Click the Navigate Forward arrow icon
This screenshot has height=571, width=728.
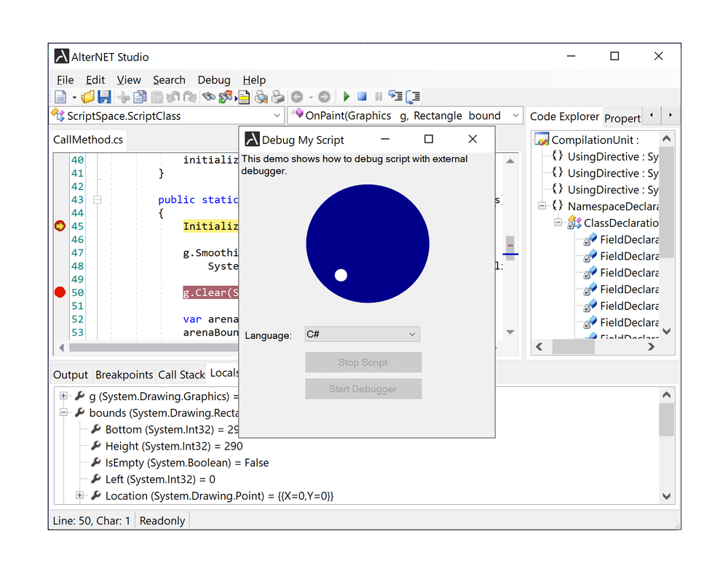(x=324, y=97)
